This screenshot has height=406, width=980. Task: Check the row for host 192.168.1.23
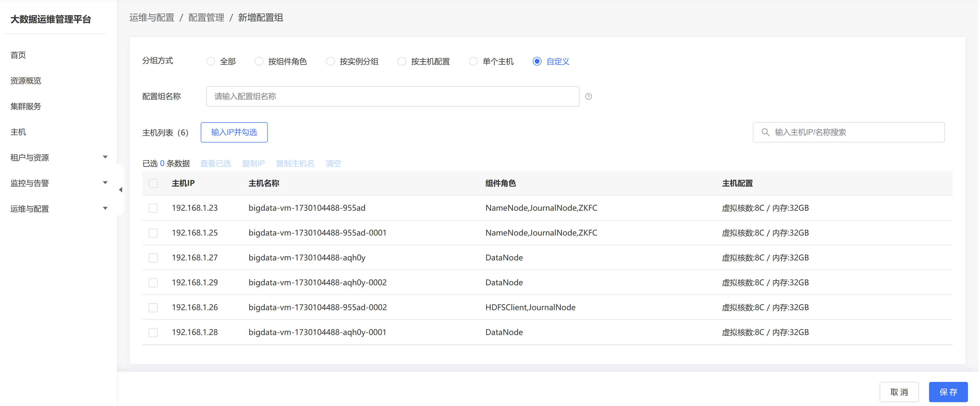[153, 208]
